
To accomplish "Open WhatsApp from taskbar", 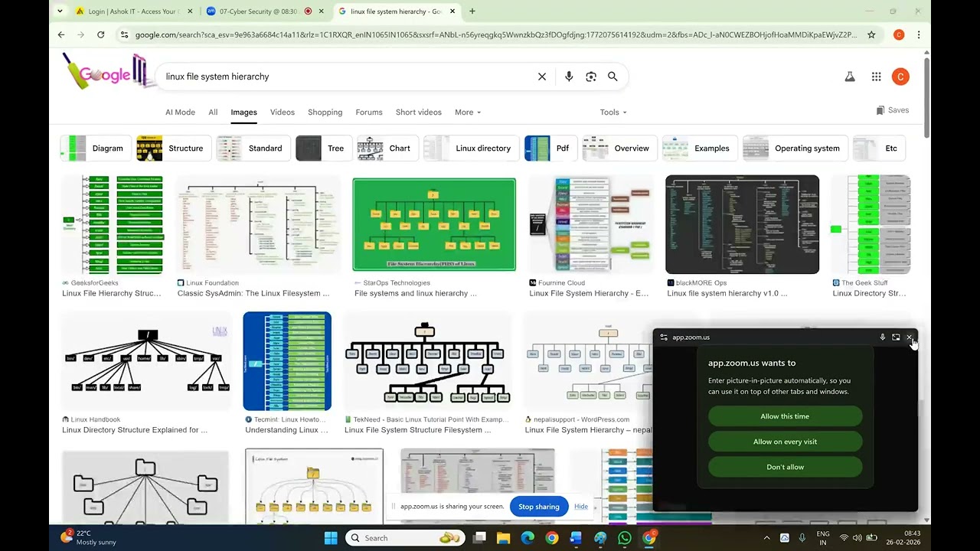I will tap(625, 538).
